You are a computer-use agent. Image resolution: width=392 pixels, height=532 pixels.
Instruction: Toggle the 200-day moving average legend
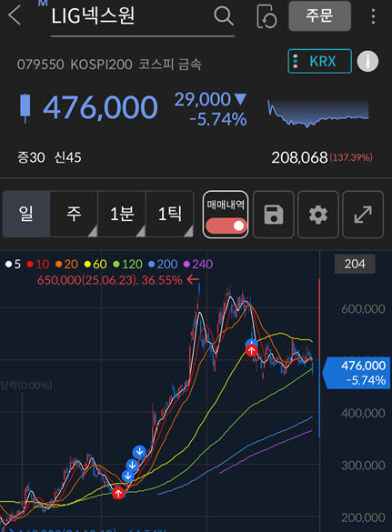pyautogui.click(x=163, y=264)
